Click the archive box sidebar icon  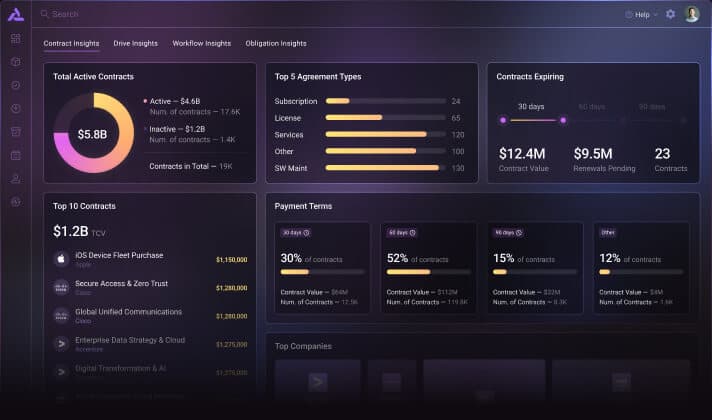(15, 132)
